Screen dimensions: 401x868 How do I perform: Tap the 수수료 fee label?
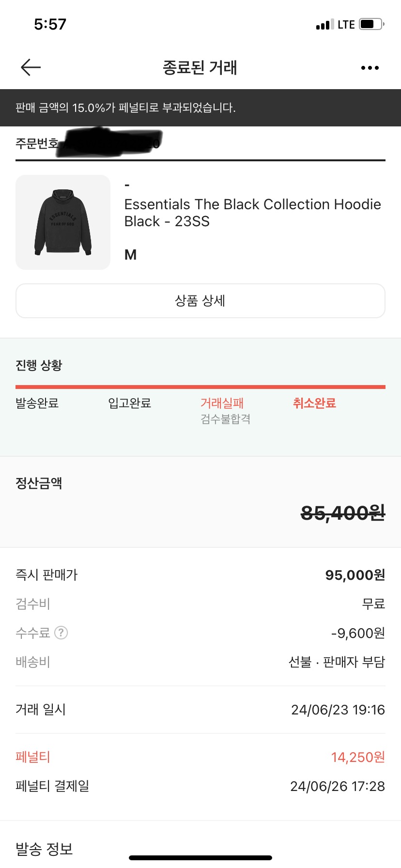pyautogui.click(x=33, y=633)
